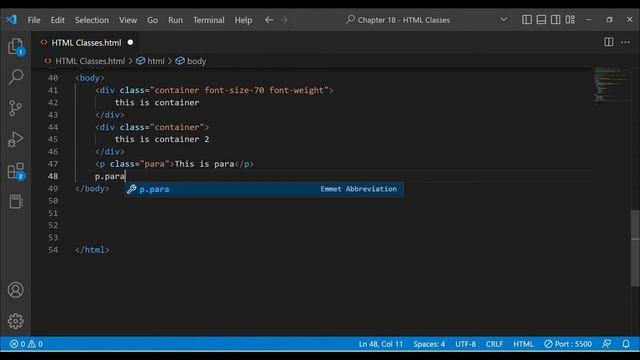The height and width of the screenshot is (360, 640).
Task: Click the HTML language mode indicator
Action: [523, 344]
